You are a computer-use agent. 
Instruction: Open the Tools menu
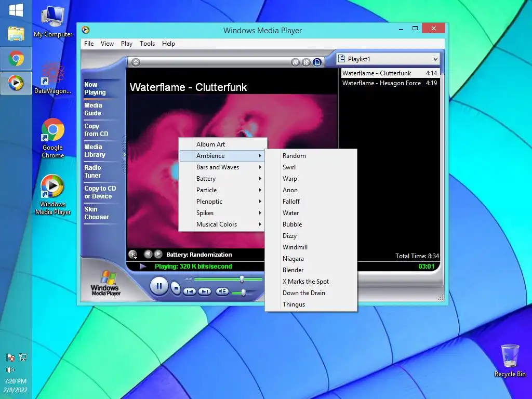coord(147,44)
